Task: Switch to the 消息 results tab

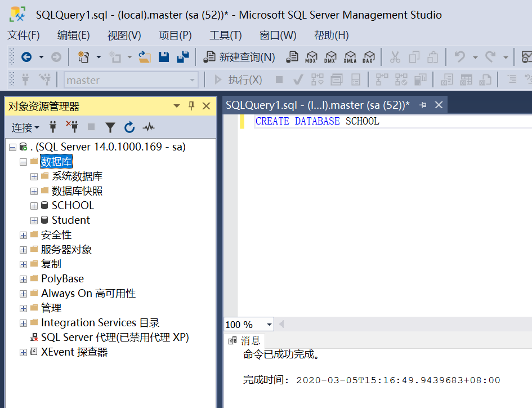Action: click(245, 341)
